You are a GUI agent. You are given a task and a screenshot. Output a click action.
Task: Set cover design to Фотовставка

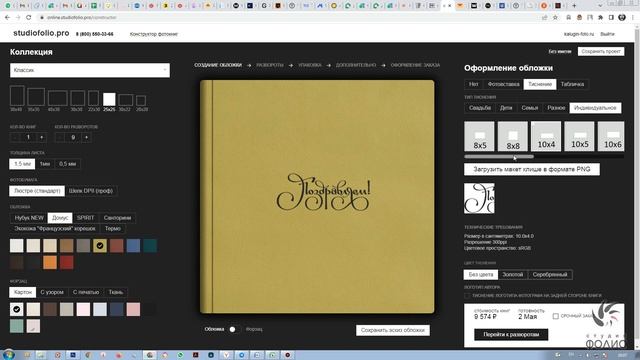point(503,84)
